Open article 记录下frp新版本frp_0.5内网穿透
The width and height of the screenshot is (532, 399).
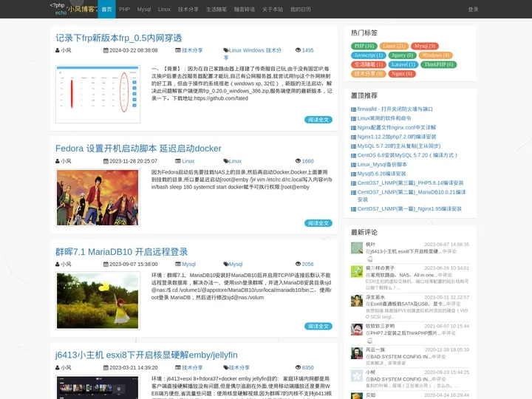click(119, 38)
